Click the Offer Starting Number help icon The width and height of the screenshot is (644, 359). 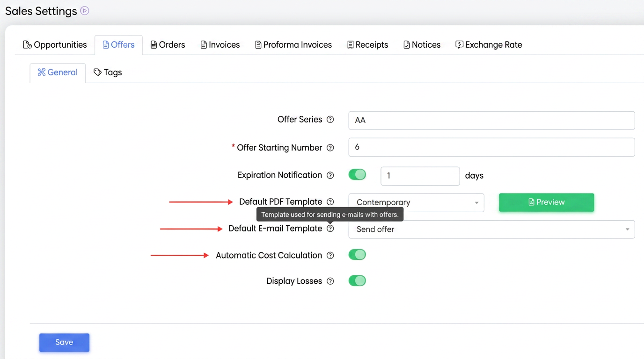[x=330, y=148]
